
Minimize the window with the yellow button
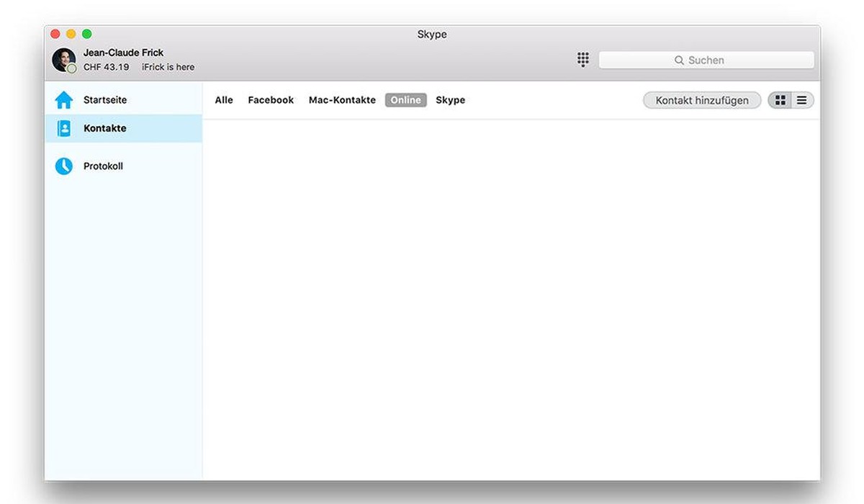(x=71, y=34)
